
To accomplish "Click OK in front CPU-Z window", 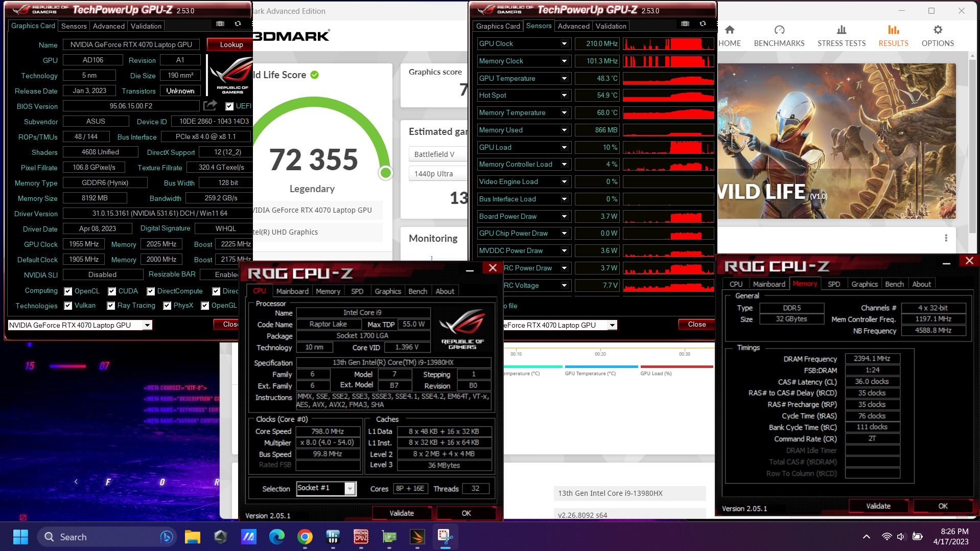I will pyautogui.click(x=466, y=513).
